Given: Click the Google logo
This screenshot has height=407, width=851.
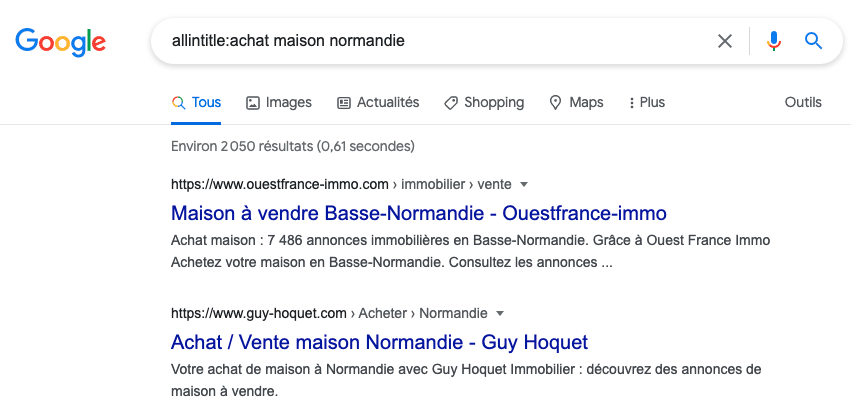Looking at the screenshot, I should tap(60, 41).
